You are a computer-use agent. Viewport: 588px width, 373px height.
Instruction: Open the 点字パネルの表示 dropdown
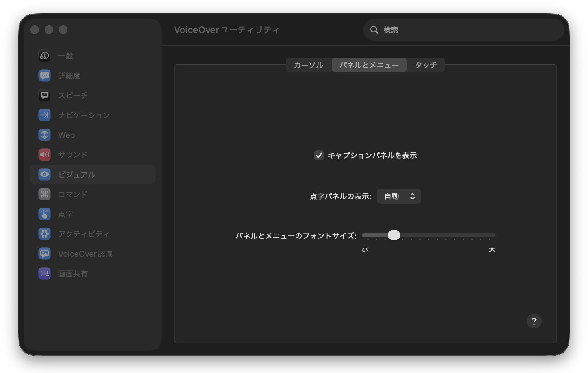399,196
